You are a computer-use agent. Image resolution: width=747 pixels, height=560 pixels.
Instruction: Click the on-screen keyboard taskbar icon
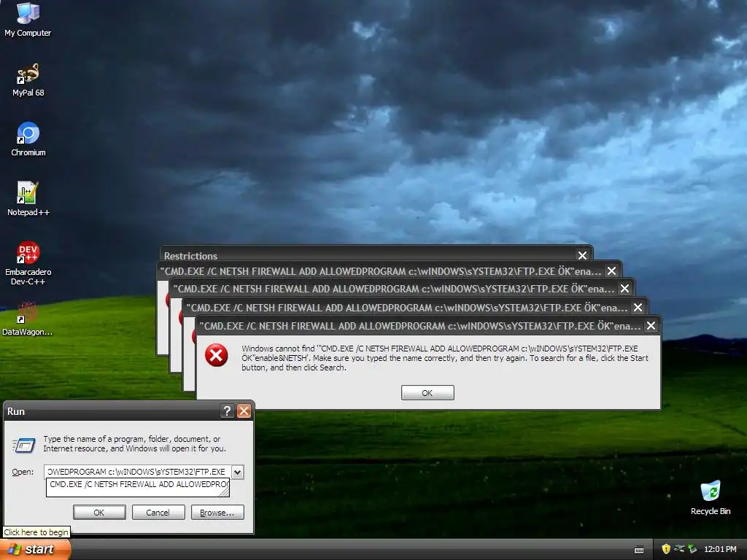coord(639,550)
